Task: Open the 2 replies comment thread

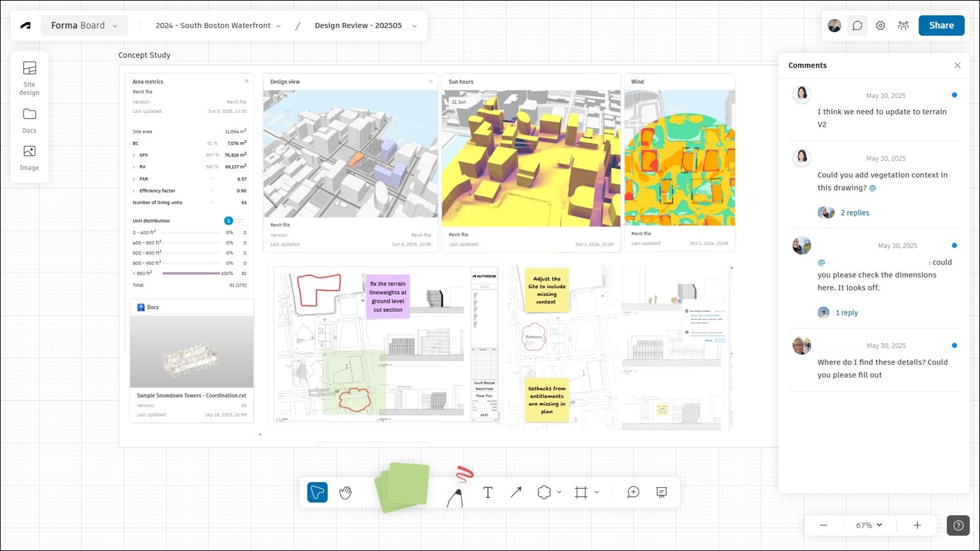Action: click(x=855, y=212)
